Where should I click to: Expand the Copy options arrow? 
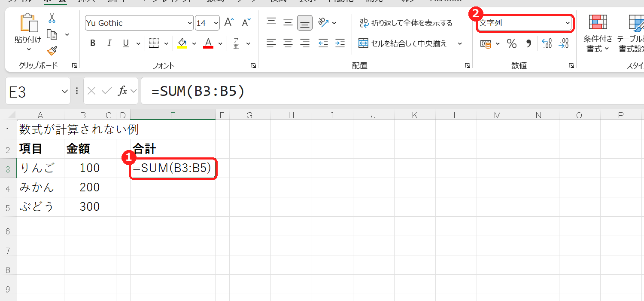(67, 34)
